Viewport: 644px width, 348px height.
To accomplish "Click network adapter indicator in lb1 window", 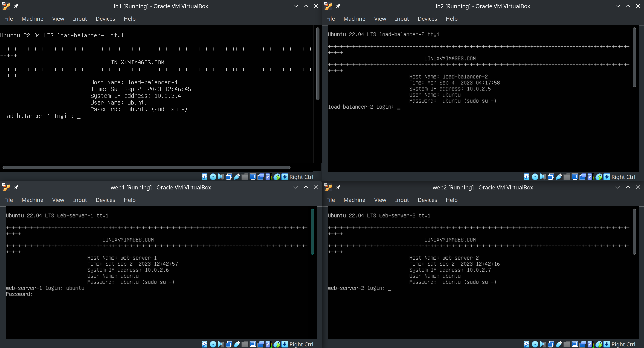I will coord(229,177).
